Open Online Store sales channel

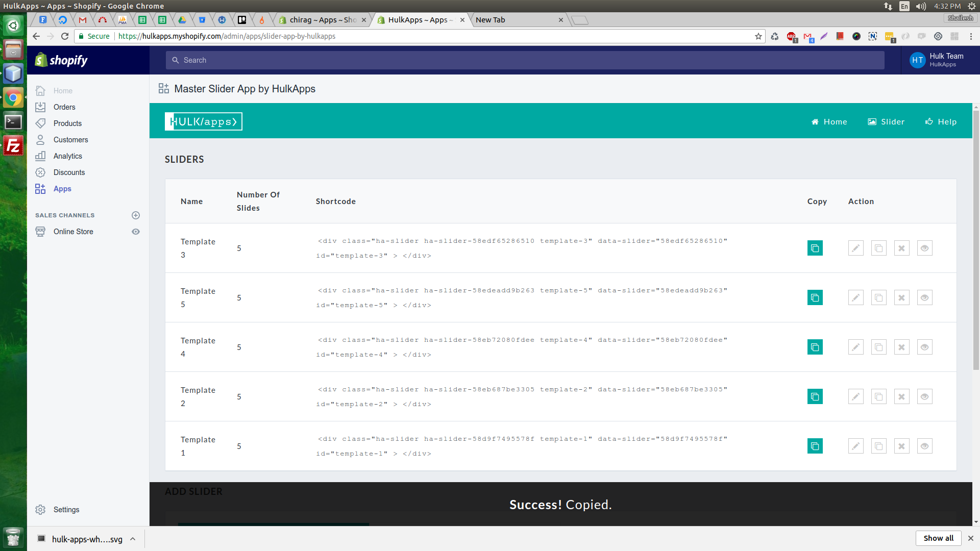coord(64,232)
